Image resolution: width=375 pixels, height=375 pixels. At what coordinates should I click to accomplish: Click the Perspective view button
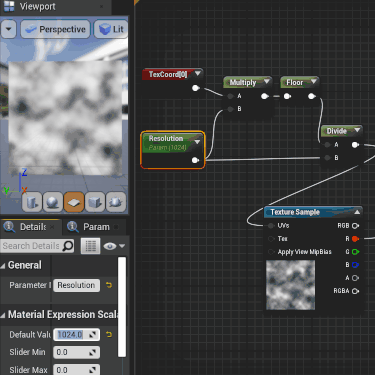pyautogui.click(x=55, y=29)
